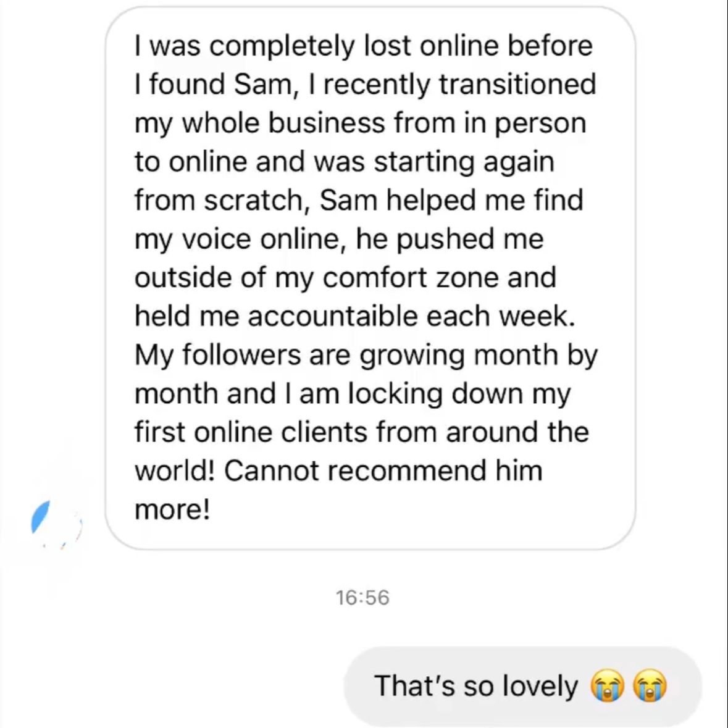Click the line "I was completely lost online before"

pyautogui.click(x=364, y=46)
